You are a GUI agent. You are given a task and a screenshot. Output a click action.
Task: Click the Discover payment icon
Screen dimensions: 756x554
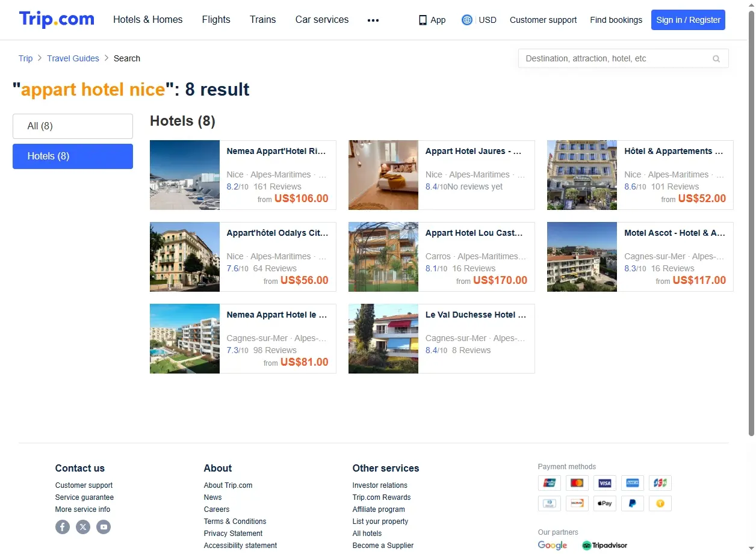click(x=577, y=503)
